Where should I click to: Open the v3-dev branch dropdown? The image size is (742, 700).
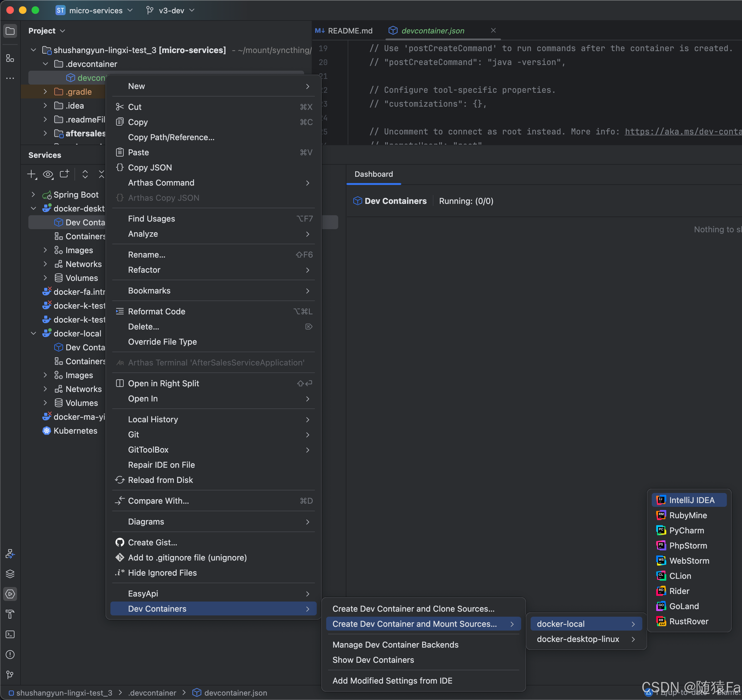[x=171, y=10]
